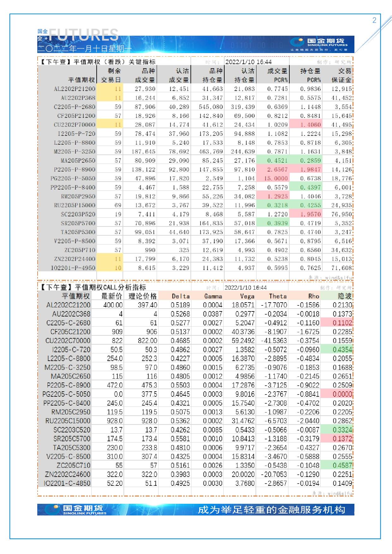
Task: Click latest price 400.00
Action: coord(113,305)
